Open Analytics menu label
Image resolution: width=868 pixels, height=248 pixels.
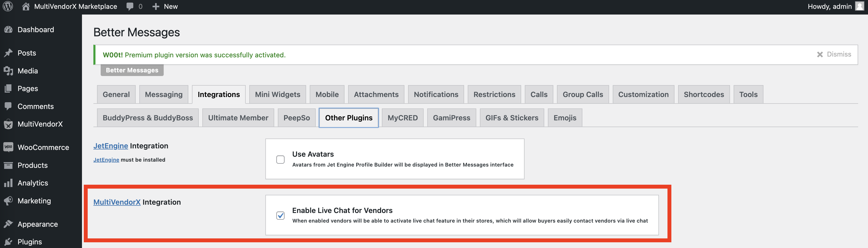click(x=33, y=183)
